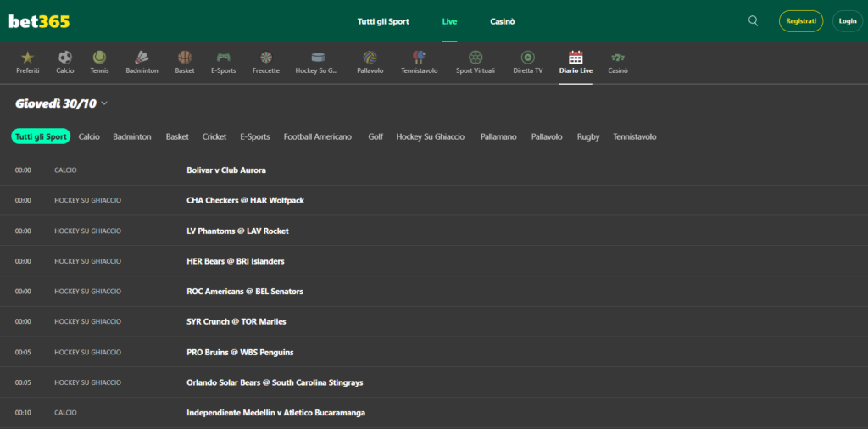This screenshot has width=868, height=429.
Task: Select the Hockey Su Ghiaccio puck icon
Action: pyautogui.click(x=318, y=58)
